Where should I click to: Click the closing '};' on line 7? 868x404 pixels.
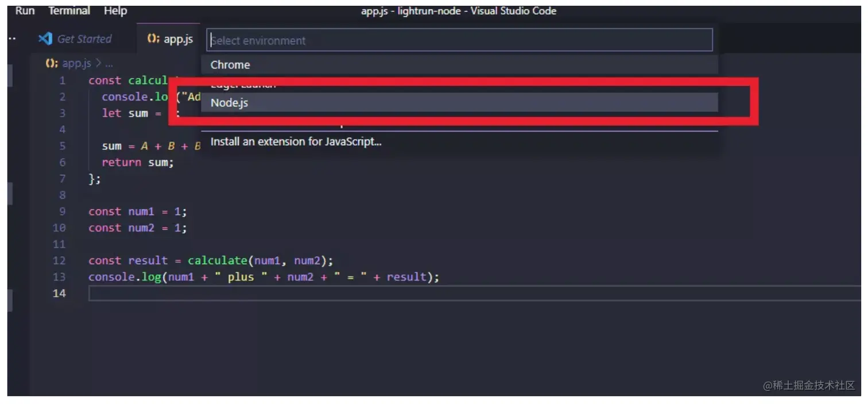point(95,179)
